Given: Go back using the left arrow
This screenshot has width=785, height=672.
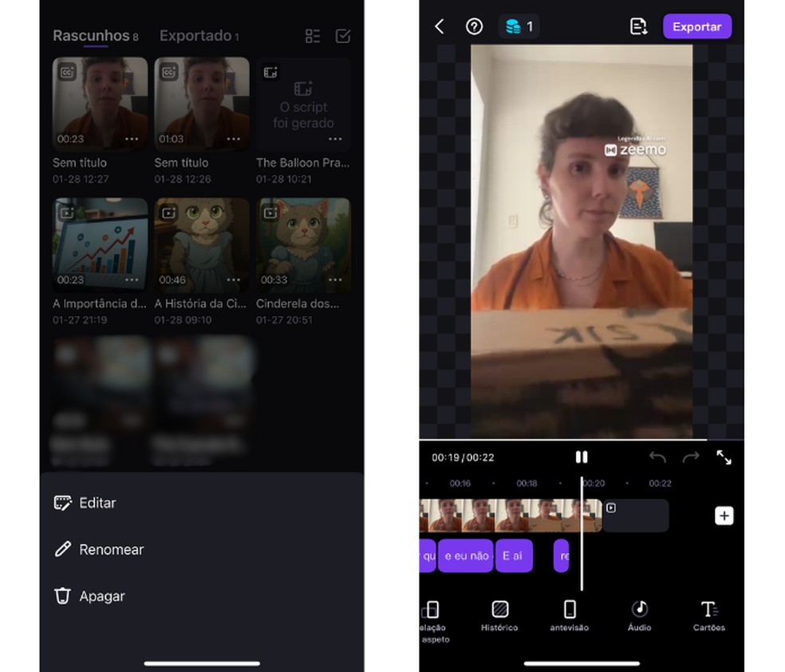Looking at the screenshot, I should click(x=439, y=26).
